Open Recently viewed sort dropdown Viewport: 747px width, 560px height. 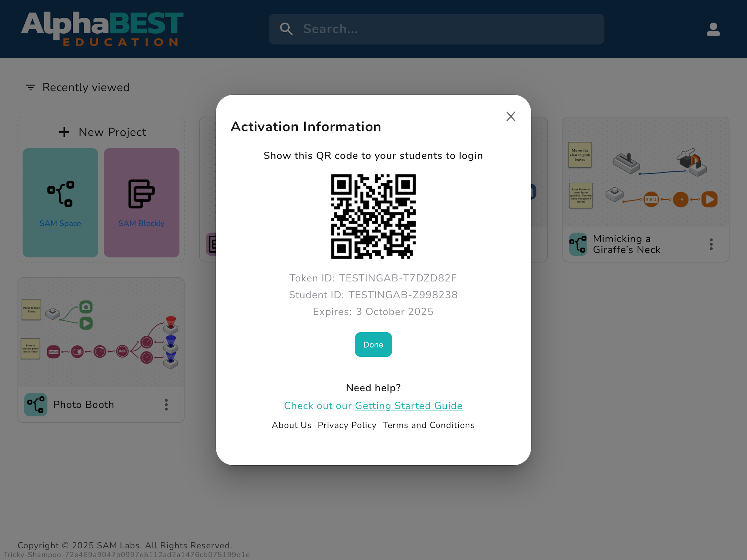coord(78,87)
